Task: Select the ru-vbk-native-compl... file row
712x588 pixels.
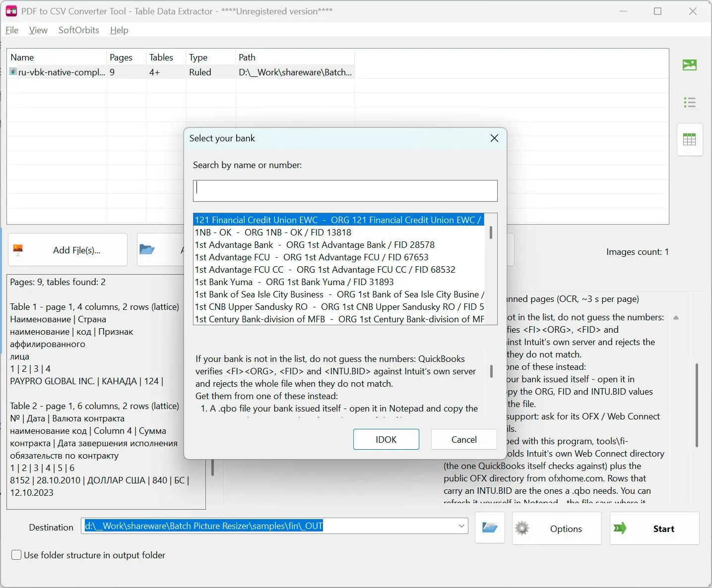Action: click(x=181, y=72)
